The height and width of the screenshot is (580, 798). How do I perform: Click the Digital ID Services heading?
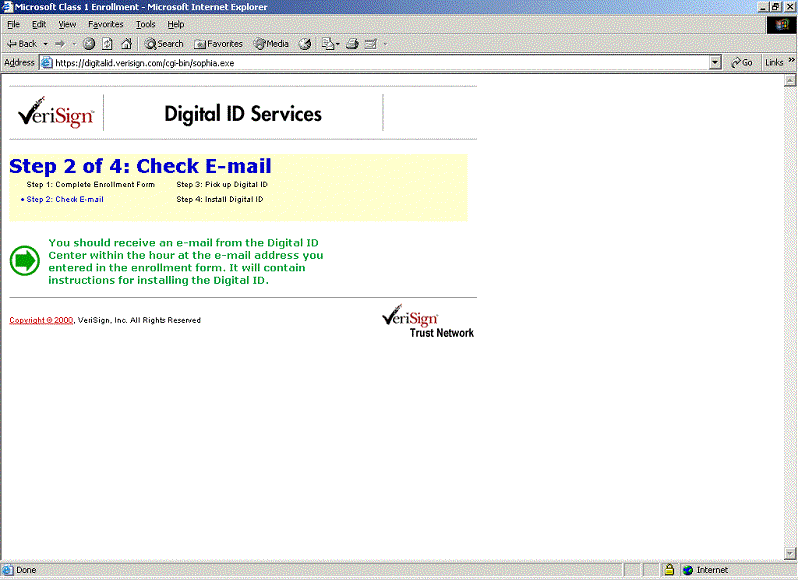[x=243, y=114]
